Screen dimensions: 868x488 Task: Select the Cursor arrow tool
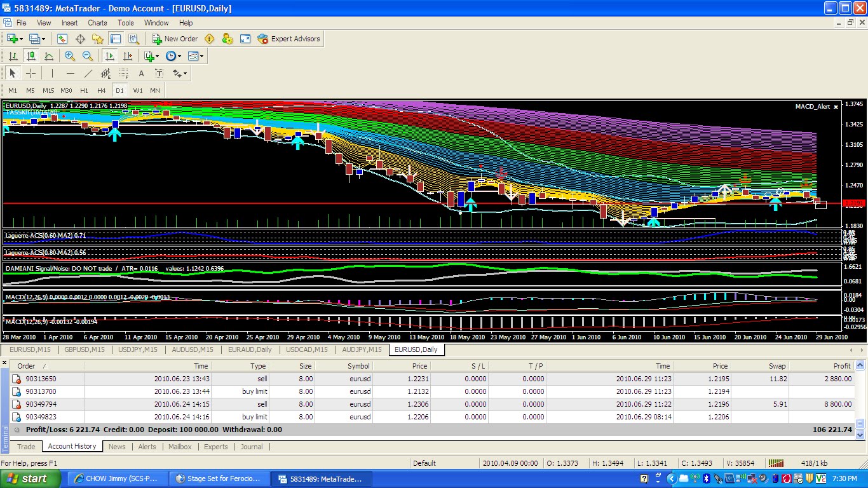point(13,73)
